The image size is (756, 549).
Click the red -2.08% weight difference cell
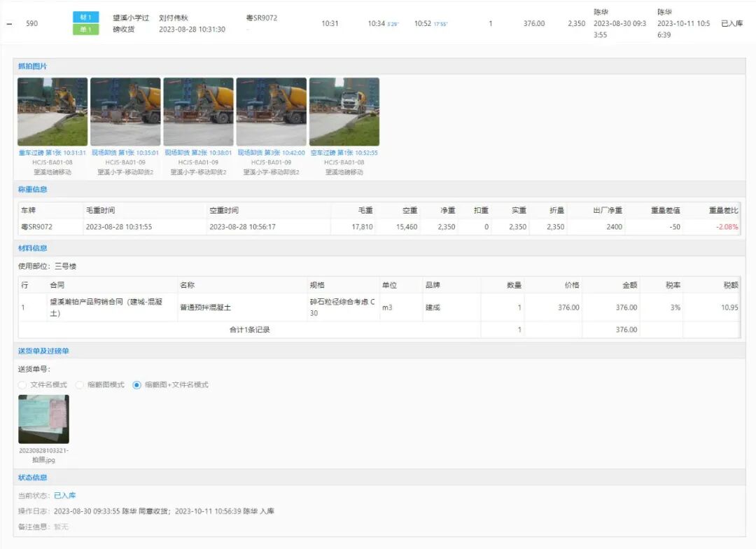tap(725, 227)
